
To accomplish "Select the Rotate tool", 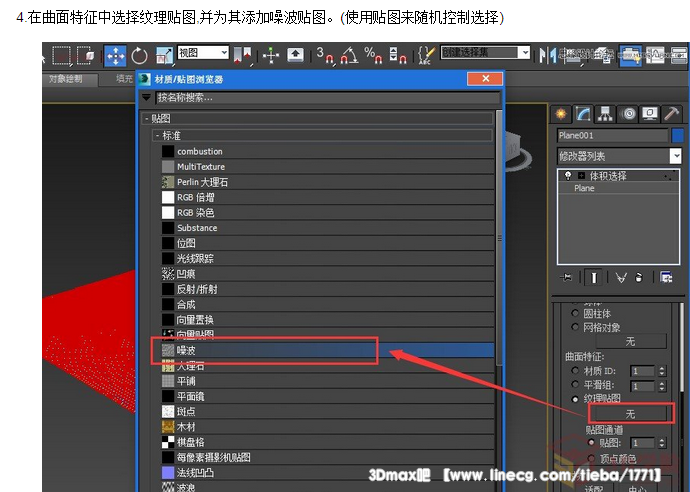I will tap(139, 56).
